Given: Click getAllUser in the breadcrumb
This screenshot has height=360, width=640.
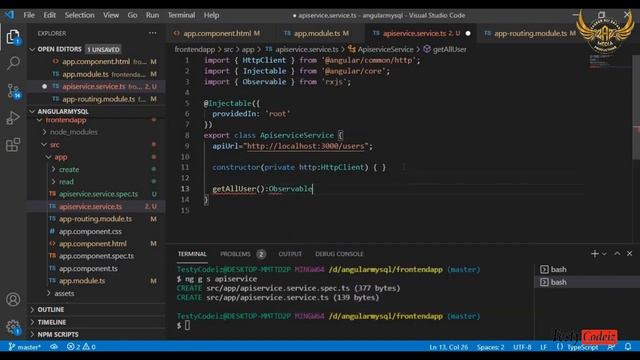Looking at the screenshot, I should click(449, 49).
